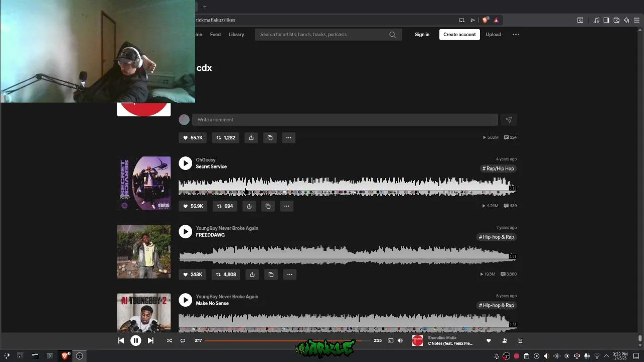644x362 pixels.
Task: Click the volume speaker icon in player
Action: pyautogui.click(x=400, y=340)
